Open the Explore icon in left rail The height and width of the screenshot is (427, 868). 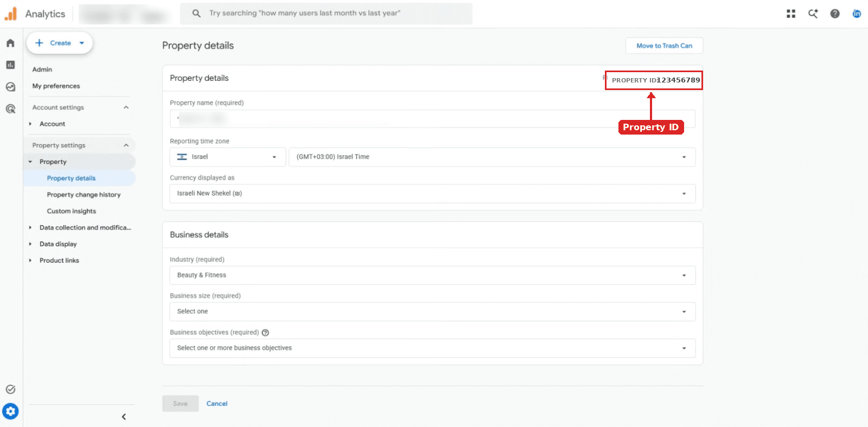point(10,87)
